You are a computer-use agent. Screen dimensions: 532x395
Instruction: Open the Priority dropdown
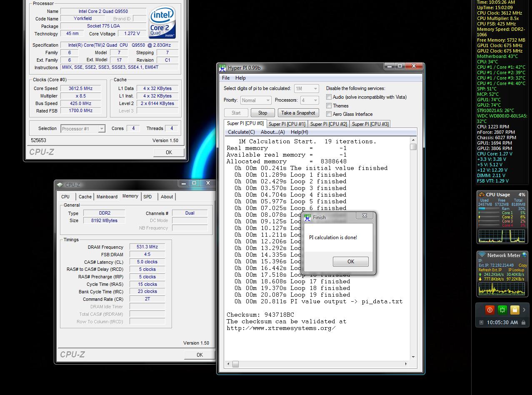tap(256, 100)
